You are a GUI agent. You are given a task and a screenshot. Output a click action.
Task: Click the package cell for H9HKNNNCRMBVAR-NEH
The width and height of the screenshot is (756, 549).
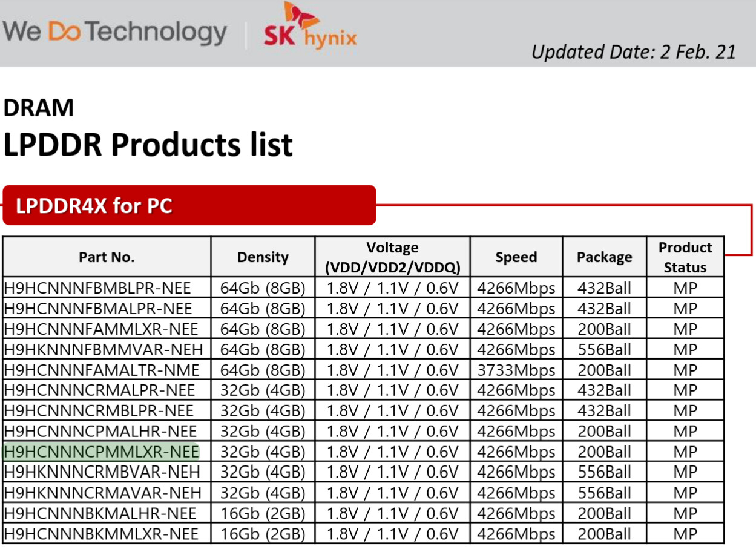(x=604, y=473)
